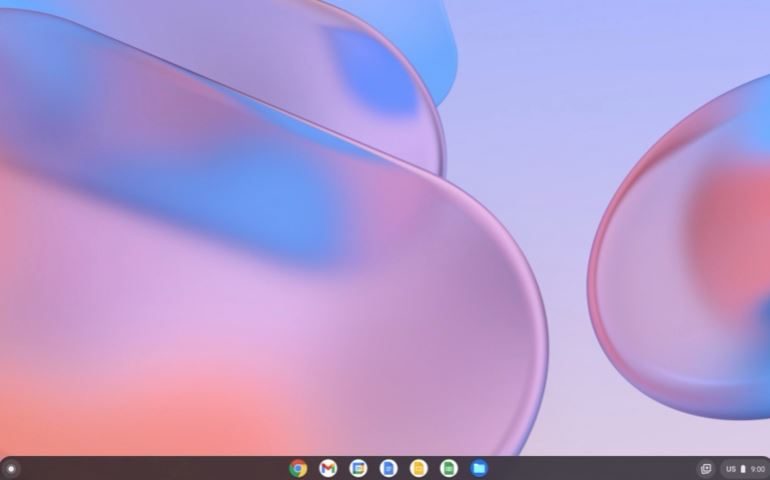
Task: Click the US input method indicator
Action: (x=731, y=469)
